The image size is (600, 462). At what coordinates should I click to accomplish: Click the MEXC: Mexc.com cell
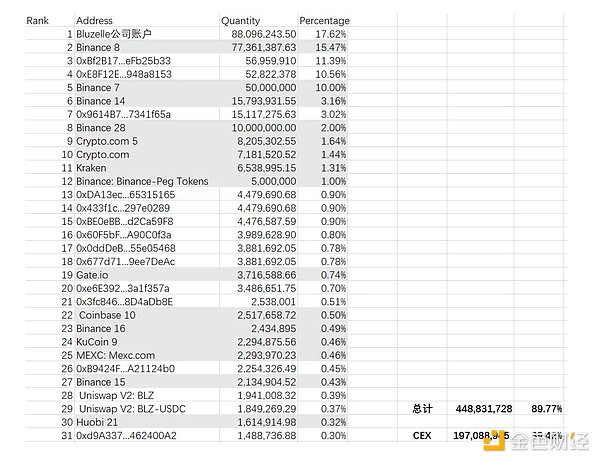click(x=115, y=355)
